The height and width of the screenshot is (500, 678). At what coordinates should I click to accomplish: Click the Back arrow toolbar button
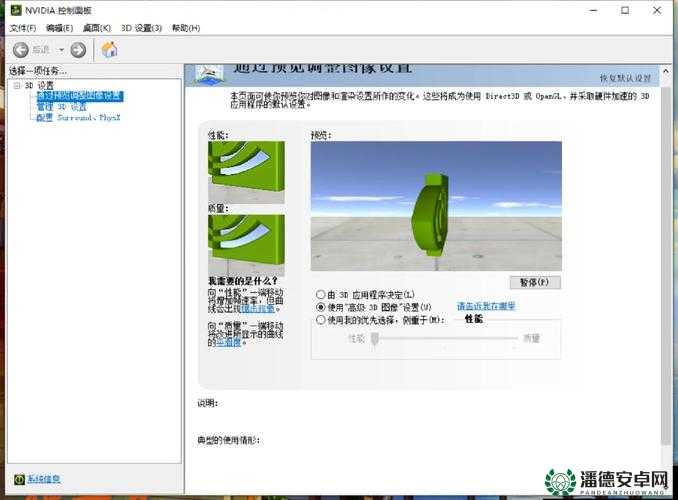pos(20,50)
